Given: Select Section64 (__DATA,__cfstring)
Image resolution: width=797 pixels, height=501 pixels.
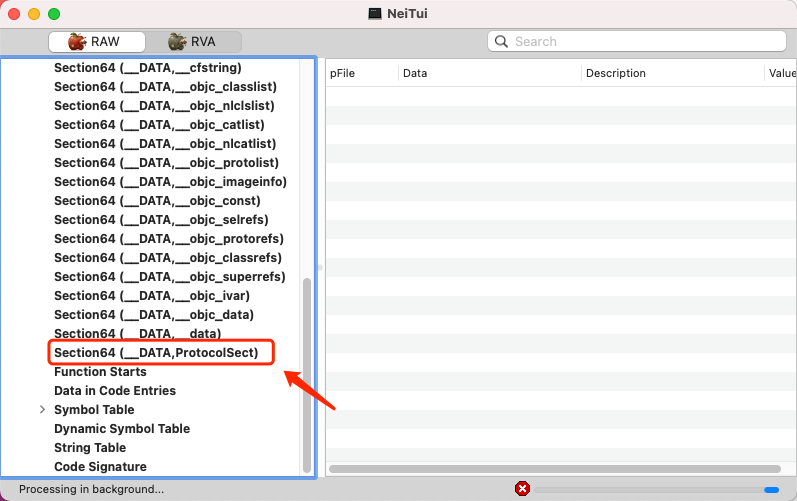Looking at the screenshot, I should pyautogui.click(x=148, y=68).
